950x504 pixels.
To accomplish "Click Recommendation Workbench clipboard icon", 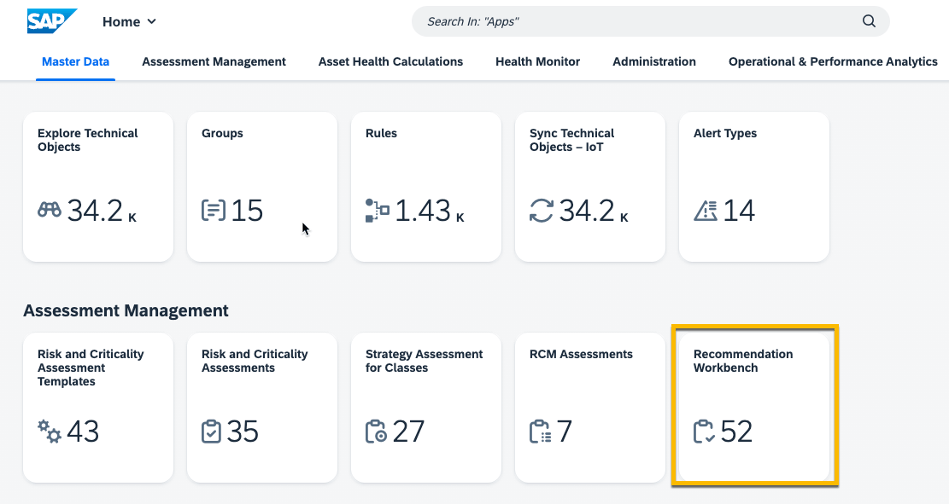I will point(705,431).
